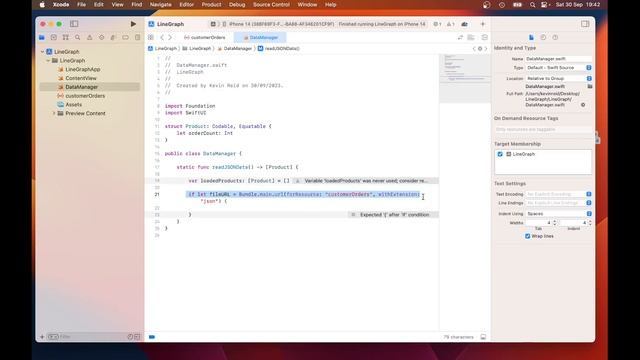Open the Debug menu

pos(237,4)
